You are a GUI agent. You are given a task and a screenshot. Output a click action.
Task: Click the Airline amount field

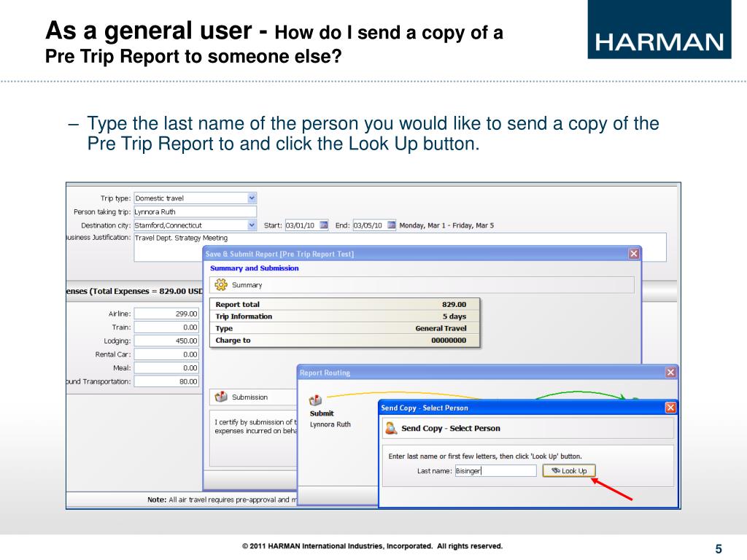pos(166,314)
